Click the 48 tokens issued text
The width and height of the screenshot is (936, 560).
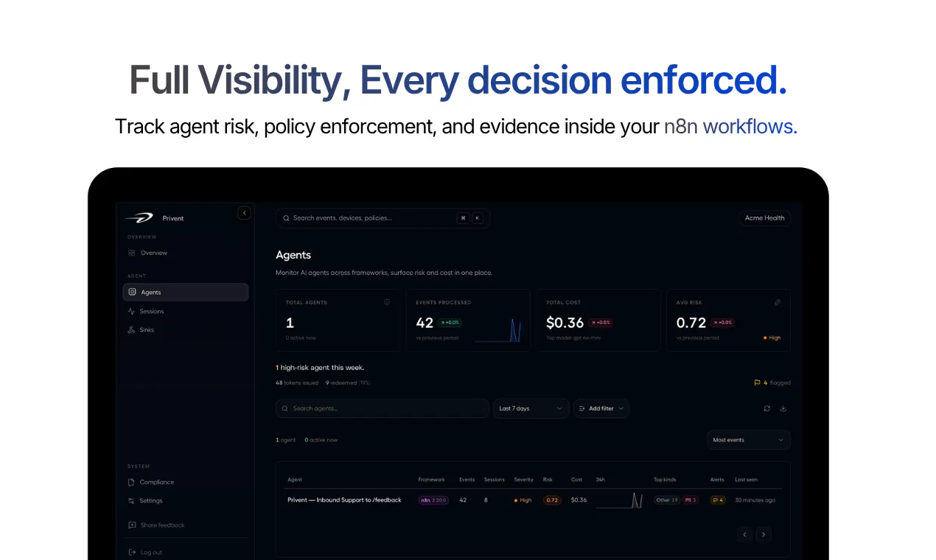(297, 383)
